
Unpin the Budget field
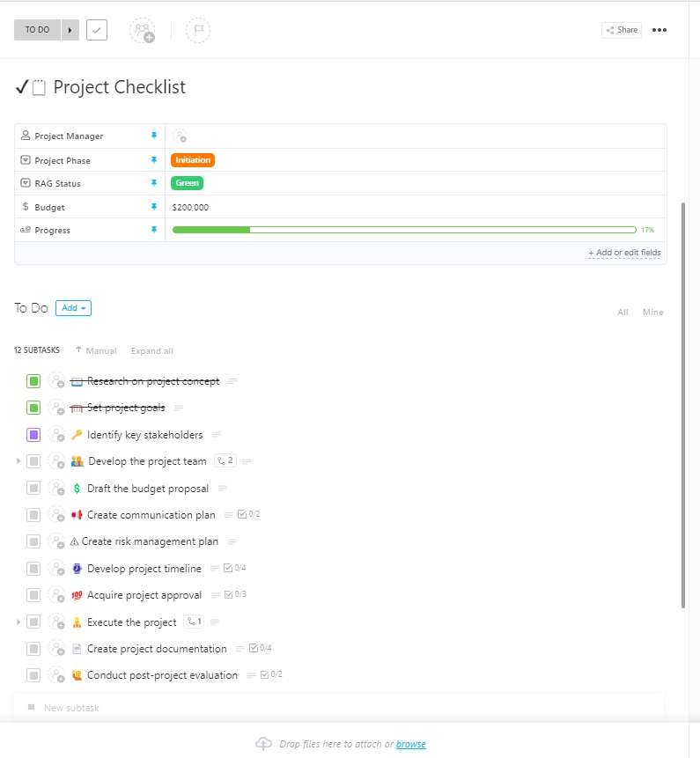155,207
